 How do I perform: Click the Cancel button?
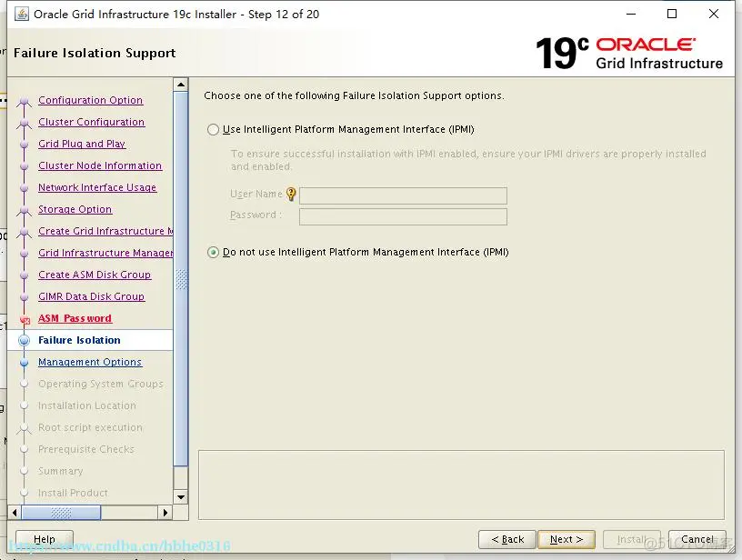coord(697,539)
